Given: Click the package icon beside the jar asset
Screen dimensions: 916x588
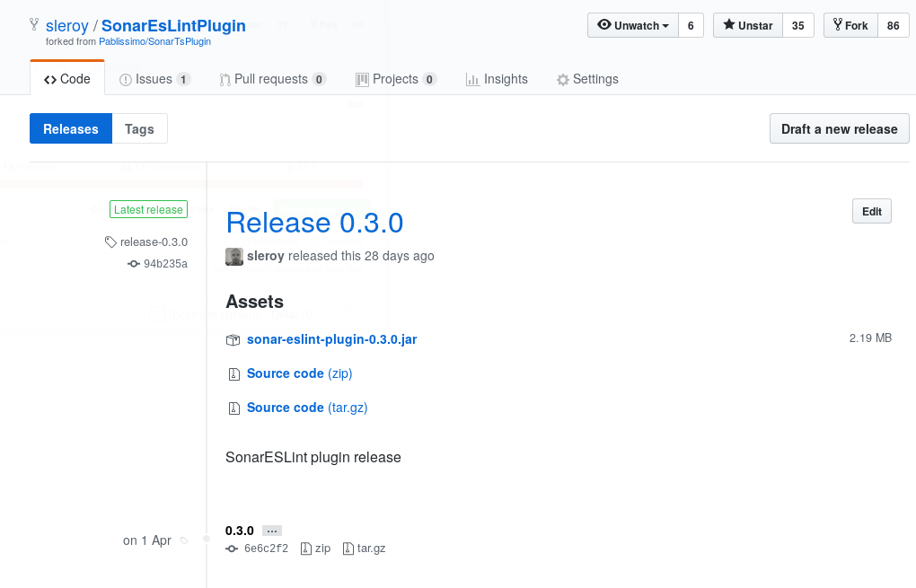Looking at the screenshot, I should coord(233,339).
